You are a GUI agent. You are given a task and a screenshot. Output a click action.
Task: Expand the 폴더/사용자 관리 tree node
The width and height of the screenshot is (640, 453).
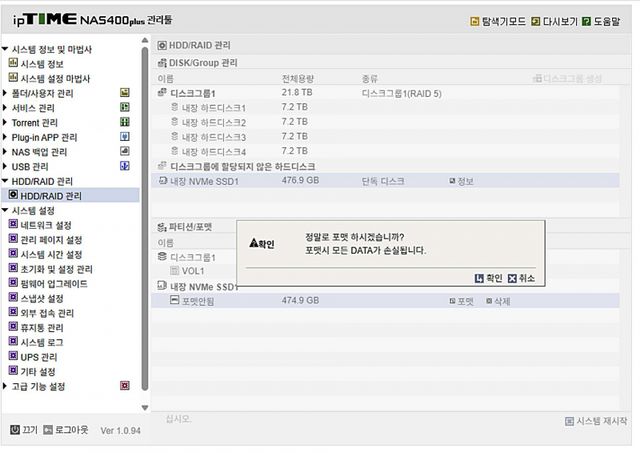point(5,93)
